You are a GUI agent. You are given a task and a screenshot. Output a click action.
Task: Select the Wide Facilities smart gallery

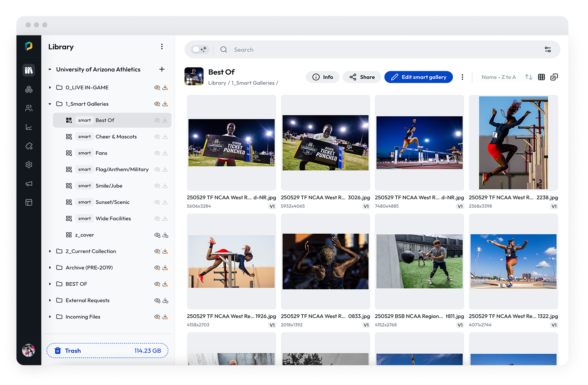point(112,219)
